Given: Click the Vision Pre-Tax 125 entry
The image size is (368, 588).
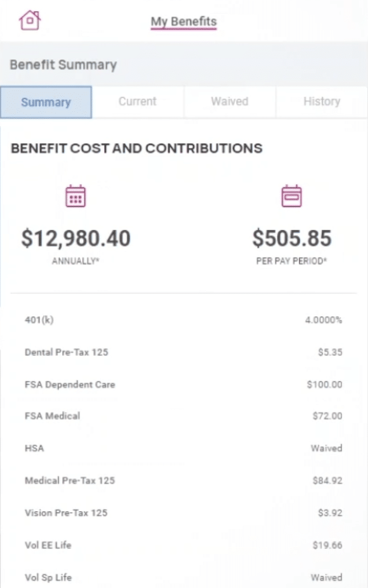Looking at the screenshot, I should pyautogui.click(x=184, y=513).
